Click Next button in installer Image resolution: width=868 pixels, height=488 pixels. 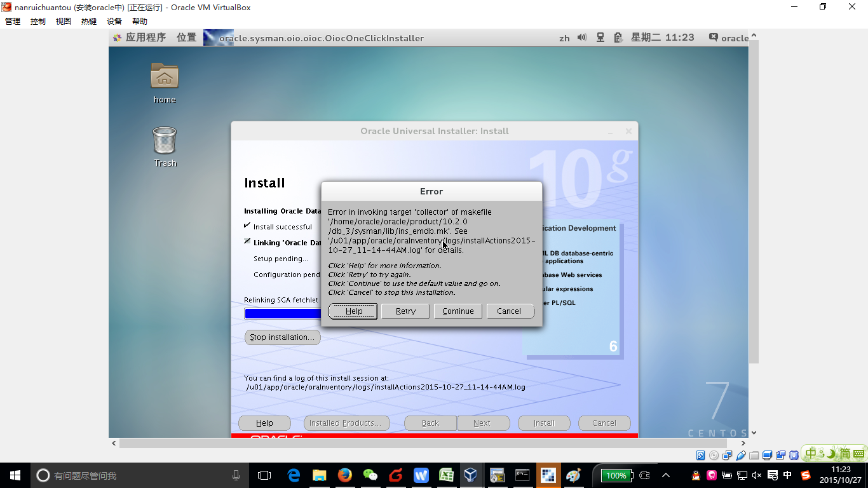pos(482,423)
